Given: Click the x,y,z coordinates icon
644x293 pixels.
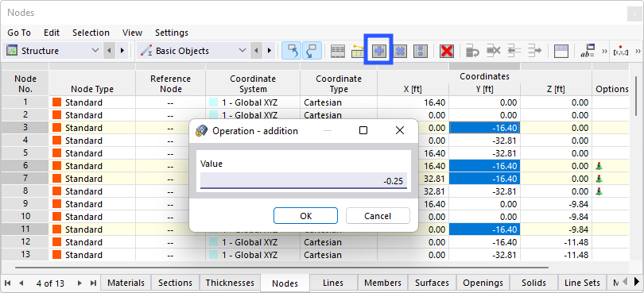Looking at the screenshot, I should [x=621, y=51].
